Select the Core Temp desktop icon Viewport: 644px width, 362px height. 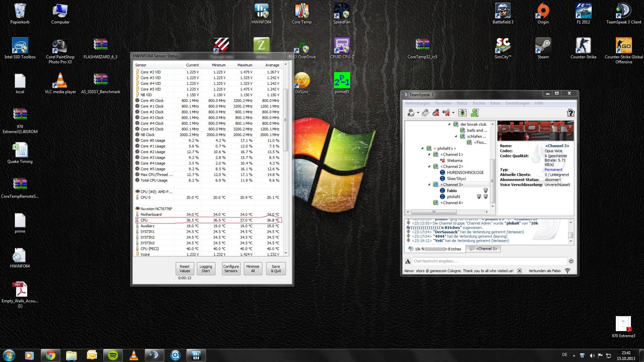pos(302,14)
